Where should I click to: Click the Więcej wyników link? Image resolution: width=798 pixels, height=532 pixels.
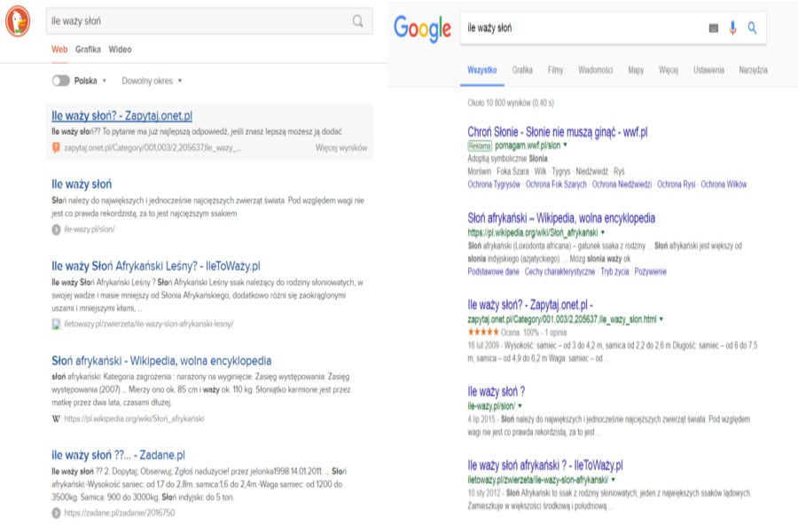(341, 147)
